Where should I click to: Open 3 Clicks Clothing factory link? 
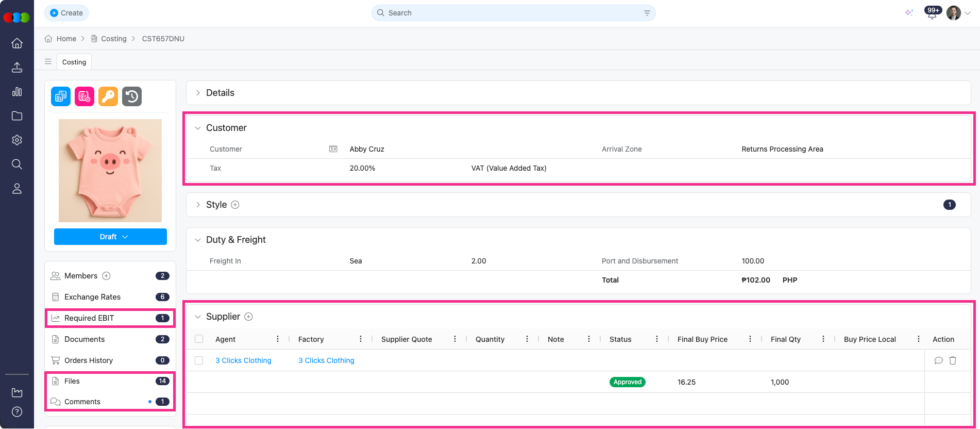(x=326, y=360)
